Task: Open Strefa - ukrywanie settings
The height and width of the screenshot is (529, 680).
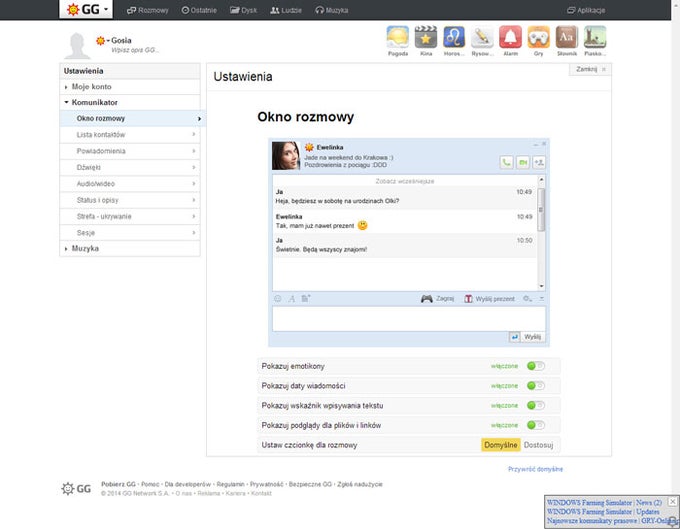Action: 130,216
